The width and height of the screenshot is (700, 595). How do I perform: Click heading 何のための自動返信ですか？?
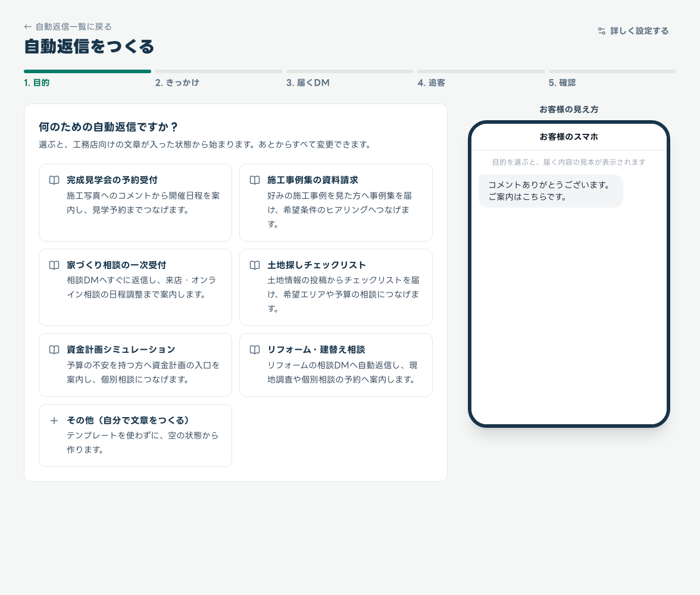point(108,127)
